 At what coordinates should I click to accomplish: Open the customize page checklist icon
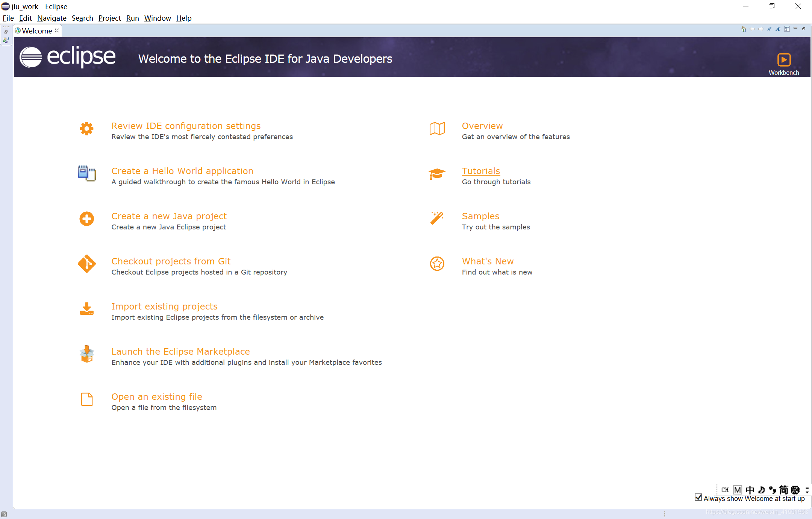pyautogui.click(x=787, y=29)
